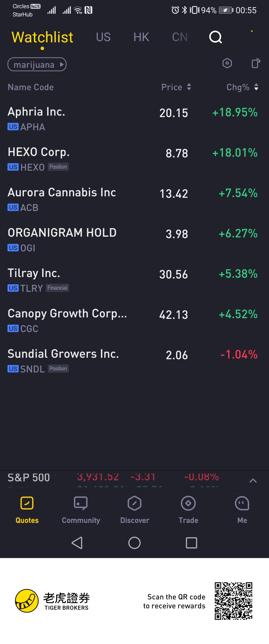Tap the share watchlist icon
Viewport: 269px width, 644px height.
point(256,63)
